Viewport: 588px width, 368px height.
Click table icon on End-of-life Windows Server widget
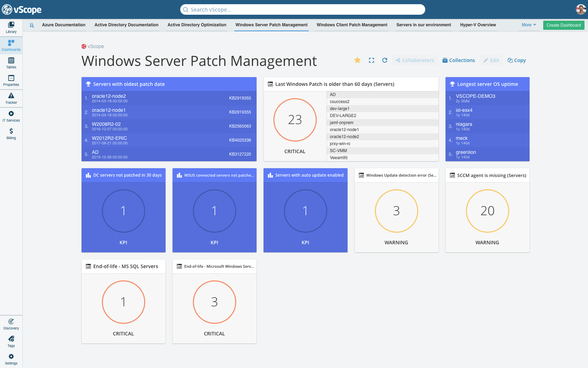coord(179,266)
